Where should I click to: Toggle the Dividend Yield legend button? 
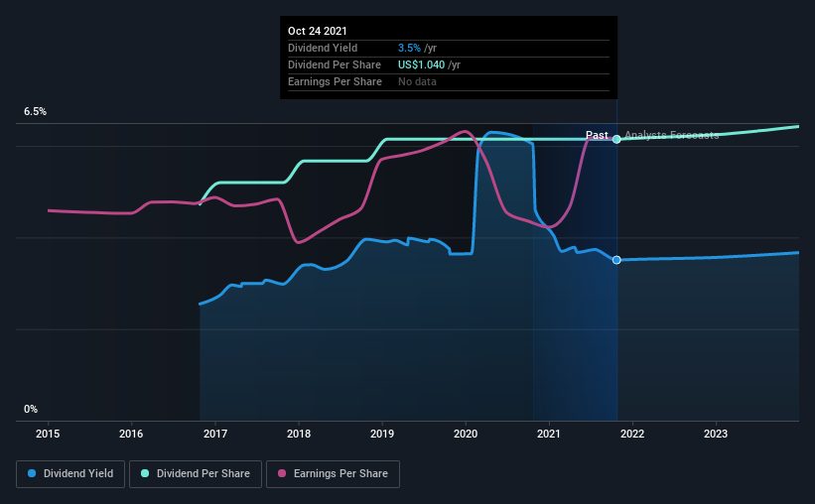[70, 474]
